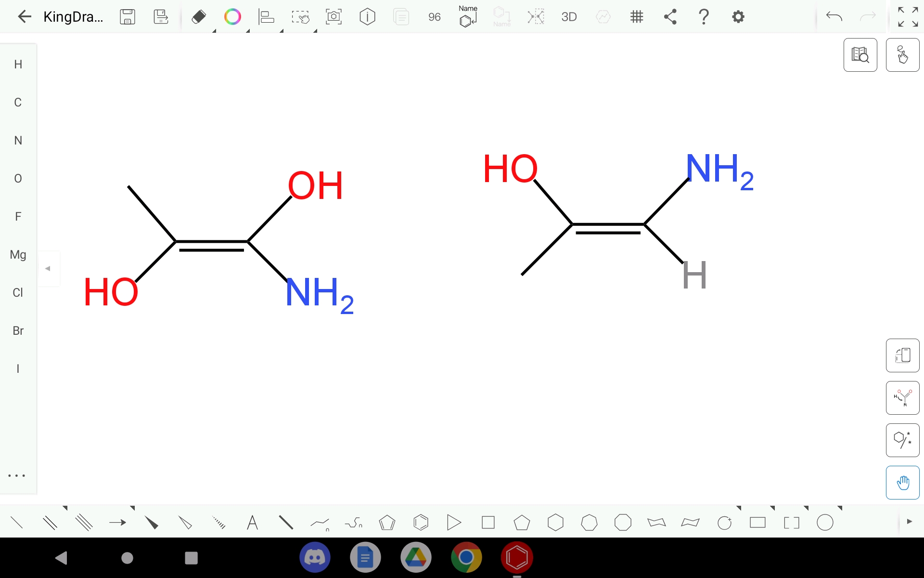This screenshot has height=578, width=924.
Task: Select the reaction arrow tool
Action: 117,523
